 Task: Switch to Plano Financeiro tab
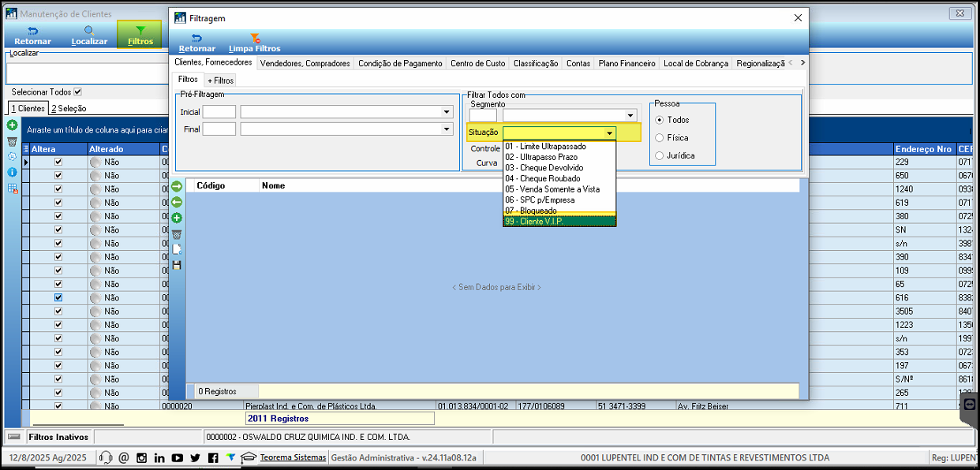pyautogui.click(x=627, y=64)
